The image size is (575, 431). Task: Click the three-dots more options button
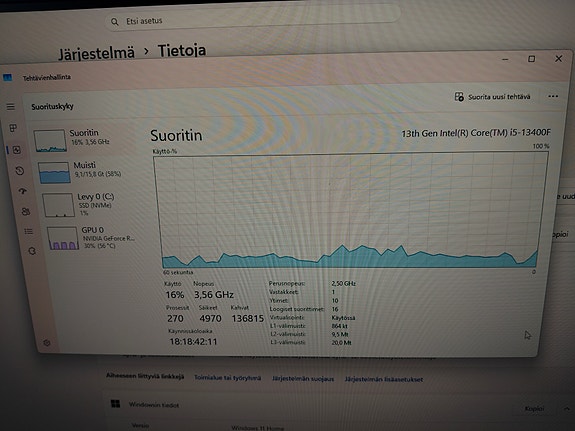[553, 96]
